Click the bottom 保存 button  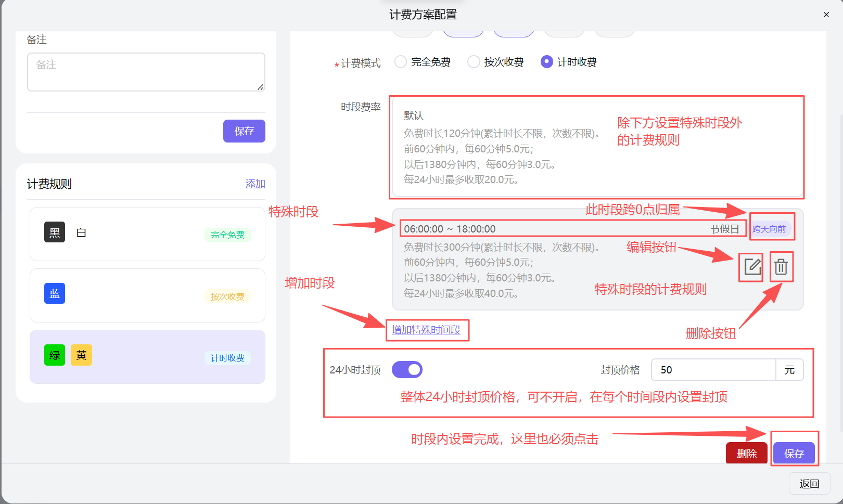pyautogui.click(x=794, y=453)
